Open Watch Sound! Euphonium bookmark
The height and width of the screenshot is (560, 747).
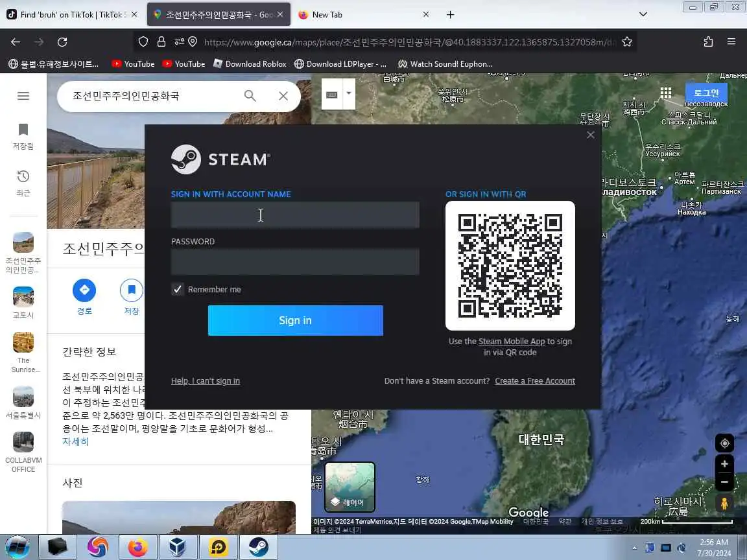445,64
